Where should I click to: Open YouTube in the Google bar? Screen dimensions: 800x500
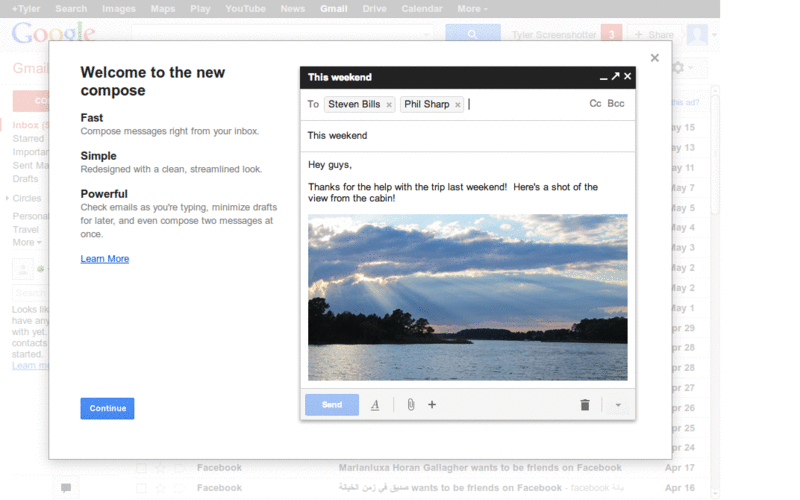pos(245,9)
